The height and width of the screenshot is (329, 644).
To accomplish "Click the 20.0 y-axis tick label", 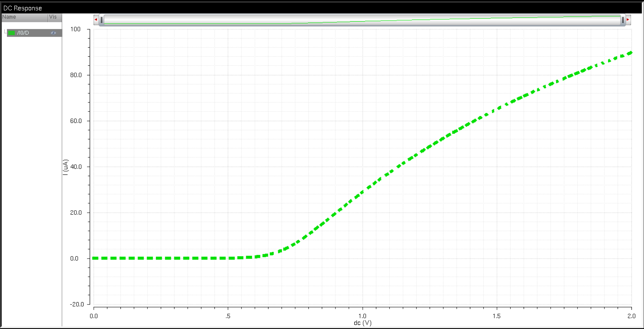I will 76,213.
